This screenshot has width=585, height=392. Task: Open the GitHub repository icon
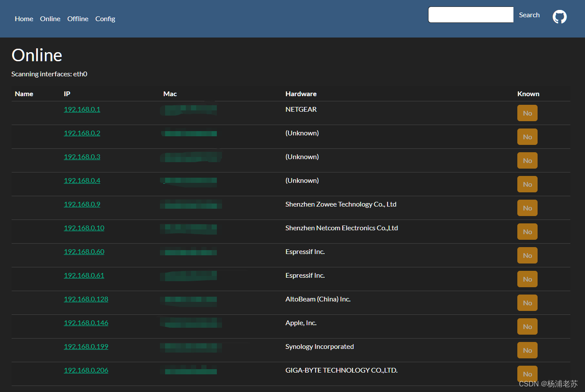pos(560,17)
